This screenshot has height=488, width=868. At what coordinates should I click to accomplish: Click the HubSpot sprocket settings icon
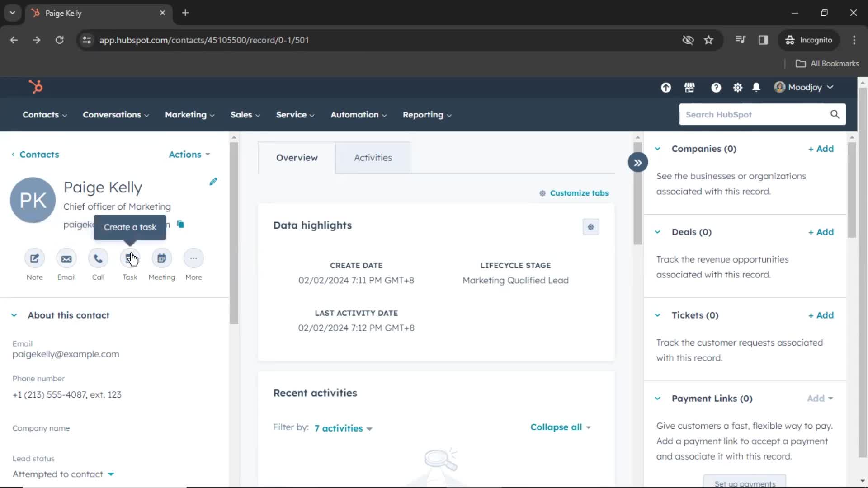[x=737, y=88]
